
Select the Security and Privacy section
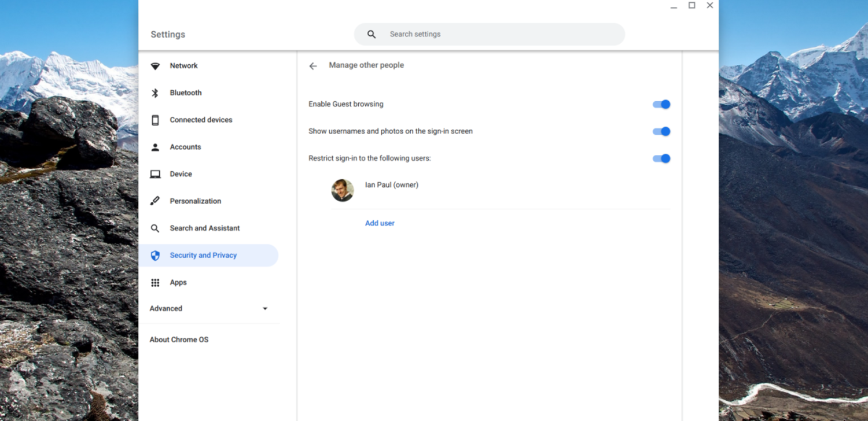click(x=208, y=256)
